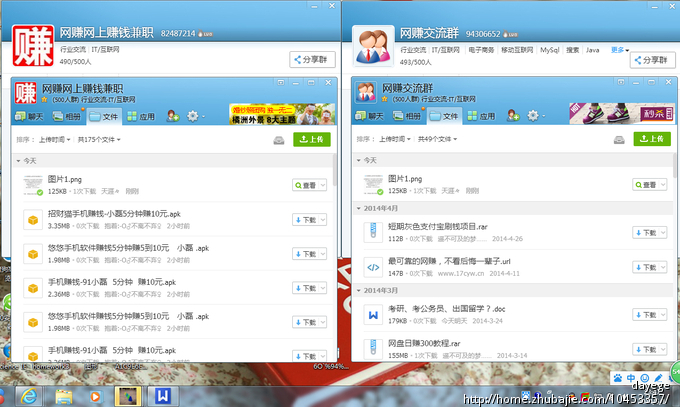Click storage drive icon beside 上传 in 网赚交流群
Screen dimensions: 680x407
(x=619, y=139)
